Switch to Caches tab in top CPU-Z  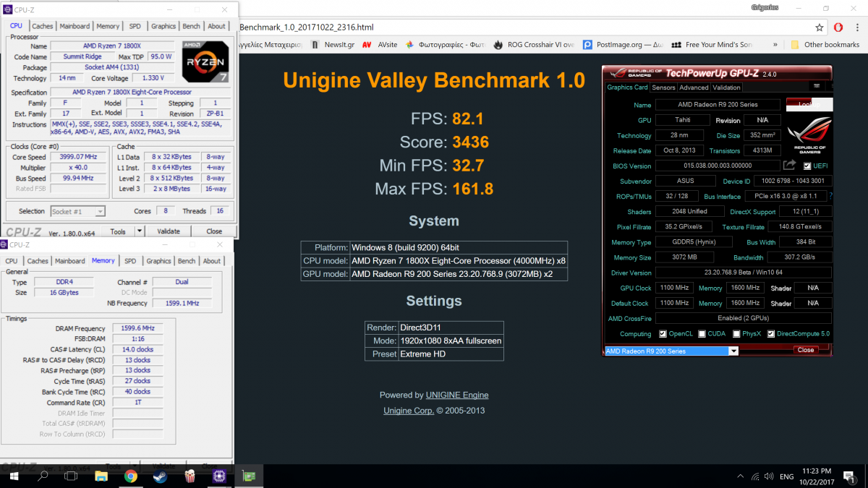point(43,26)
